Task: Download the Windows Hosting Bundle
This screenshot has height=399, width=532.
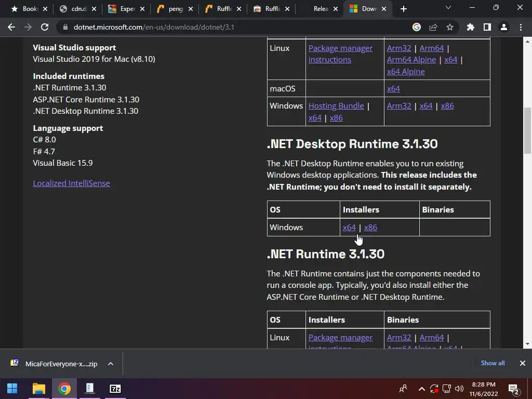Action: 336,106
